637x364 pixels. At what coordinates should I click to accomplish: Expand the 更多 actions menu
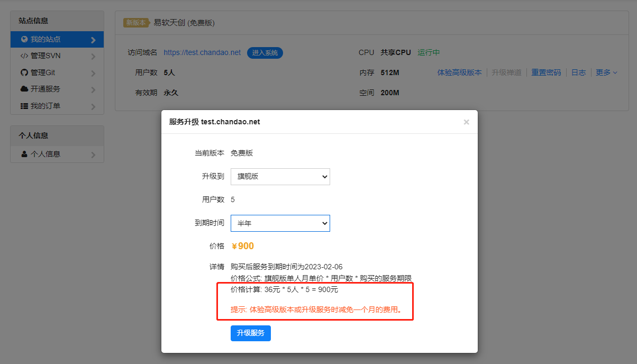point(606,72)
